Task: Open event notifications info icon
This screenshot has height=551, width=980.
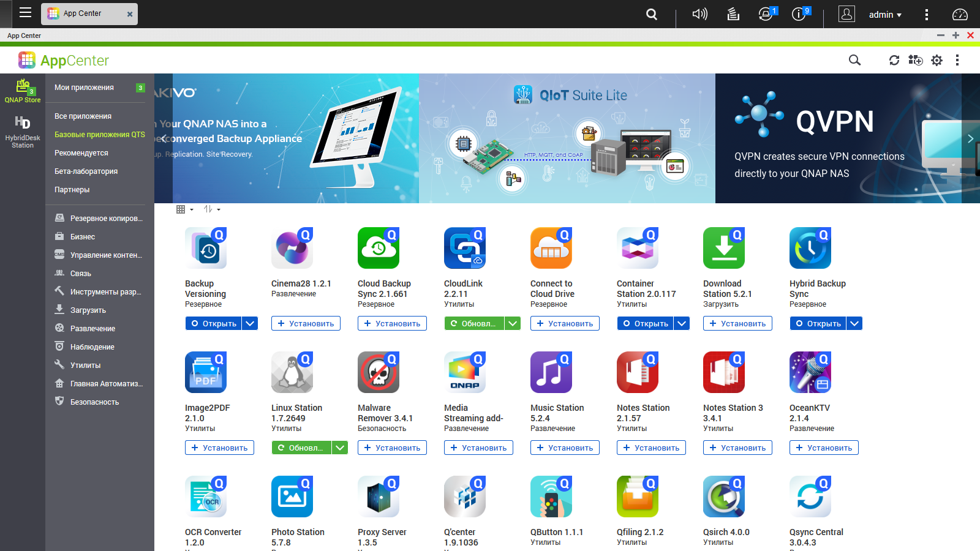Action: [800, 14]
